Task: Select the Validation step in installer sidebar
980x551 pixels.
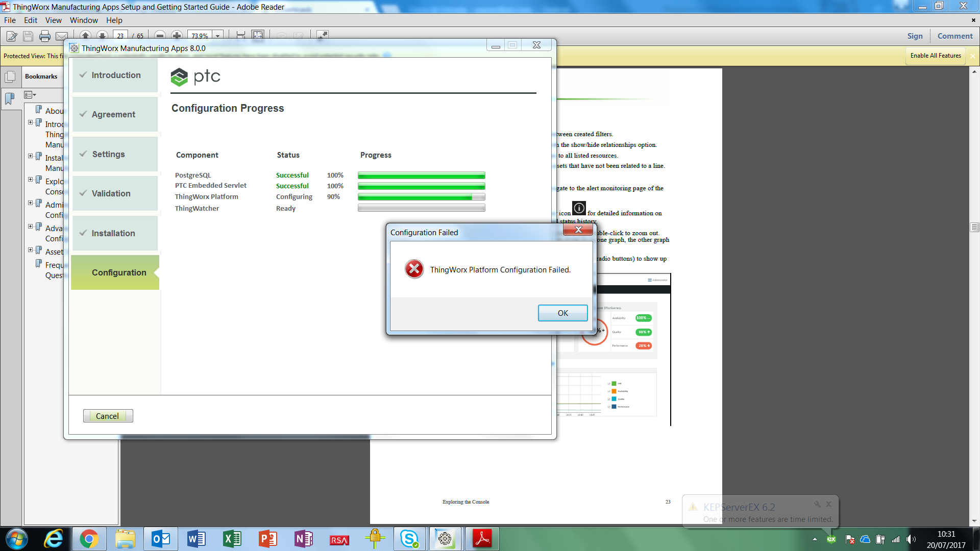Action: (x=115, y=193)
